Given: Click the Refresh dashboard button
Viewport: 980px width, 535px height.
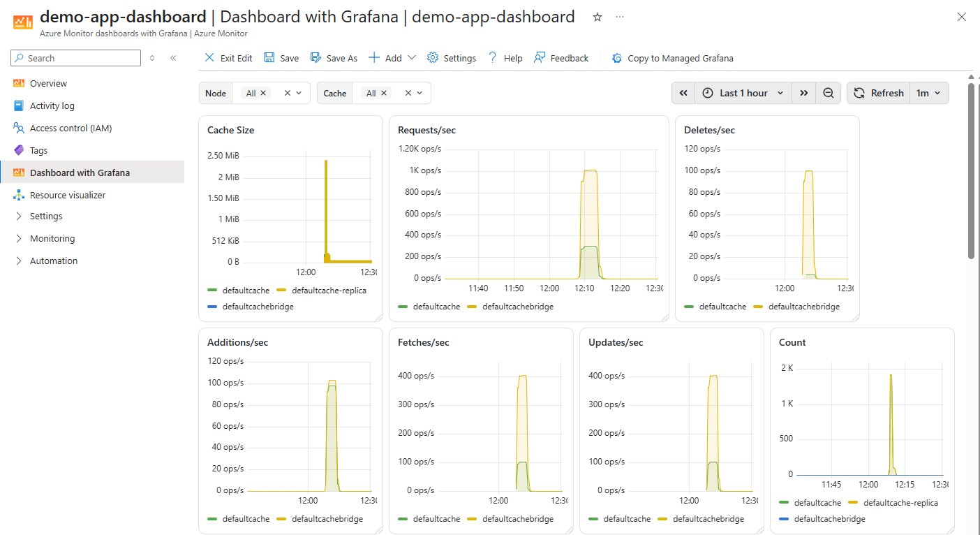Looking at the screenshot, I should [x=879, y=93].
